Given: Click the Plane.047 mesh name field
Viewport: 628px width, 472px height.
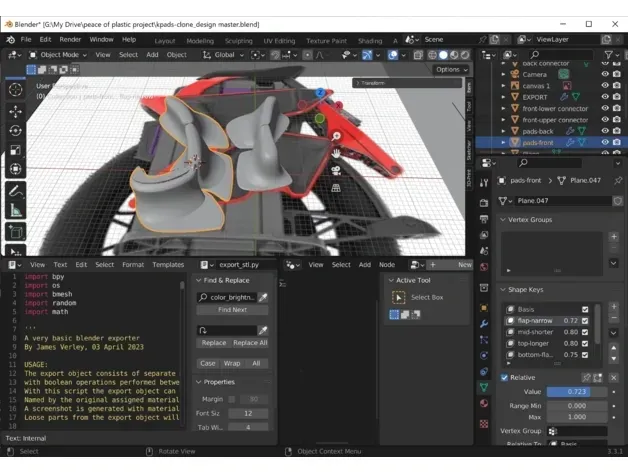Looking at the screenshot, I should [563, 201].
